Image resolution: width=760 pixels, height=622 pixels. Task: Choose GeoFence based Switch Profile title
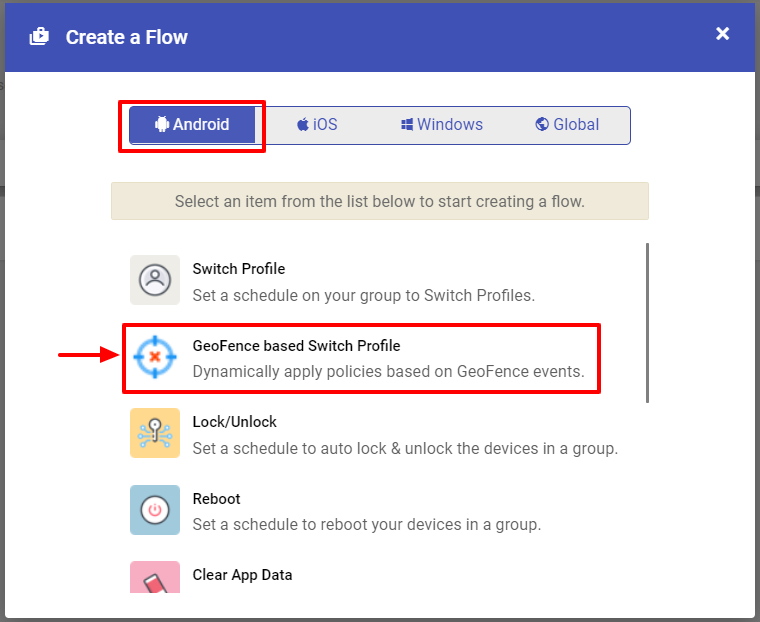(x=296, y=346)
